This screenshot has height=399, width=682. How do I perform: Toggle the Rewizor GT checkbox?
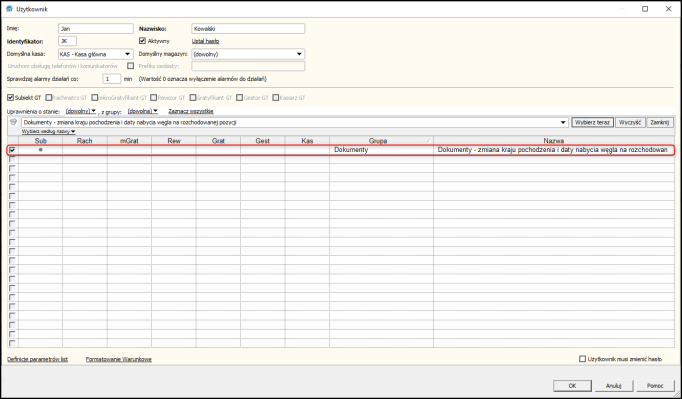[154, 97]
